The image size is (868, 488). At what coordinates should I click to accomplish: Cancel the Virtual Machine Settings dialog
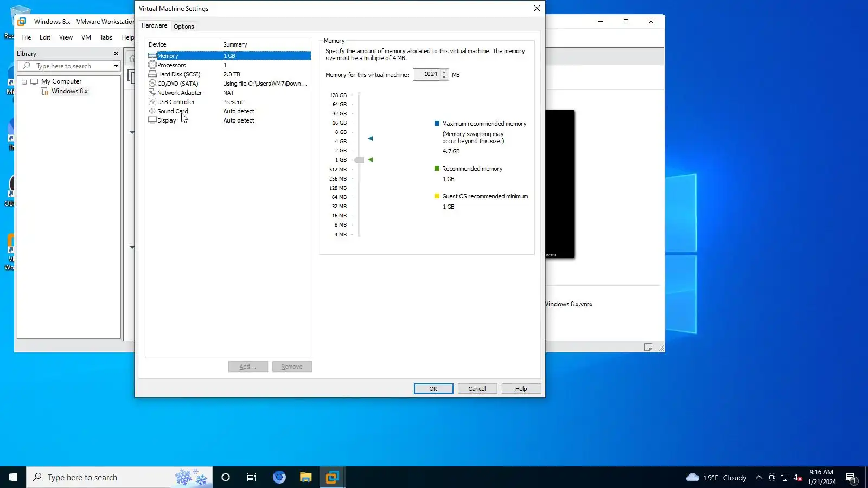click(x=477, y=389)
